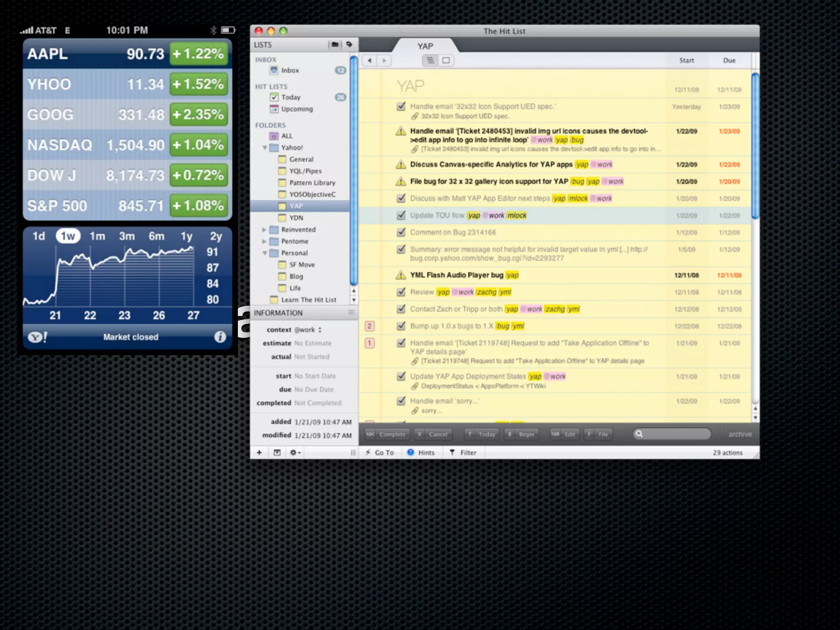Click the Filter funnel icon
Screen dimensions: 840x630
[452, 452]
